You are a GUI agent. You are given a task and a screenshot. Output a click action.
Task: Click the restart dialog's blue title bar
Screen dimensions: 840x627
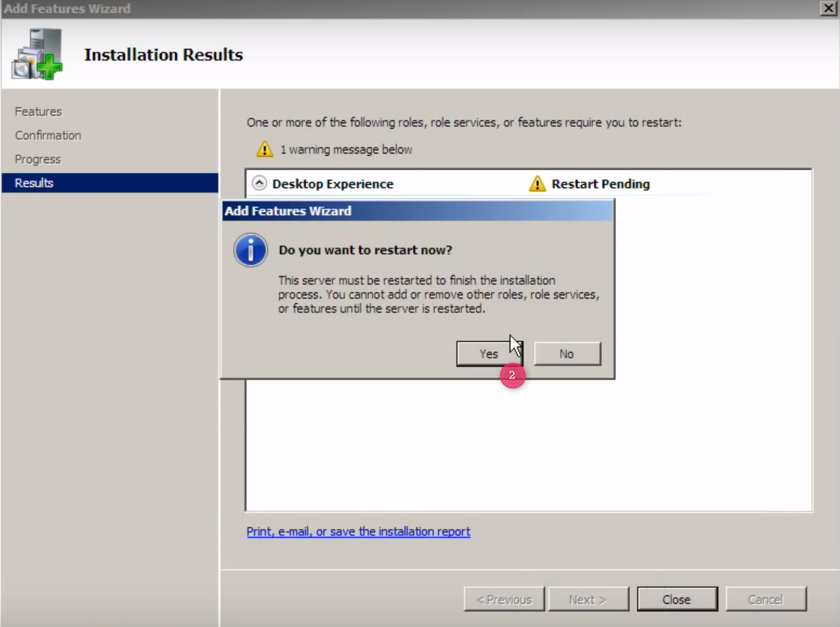417,211
